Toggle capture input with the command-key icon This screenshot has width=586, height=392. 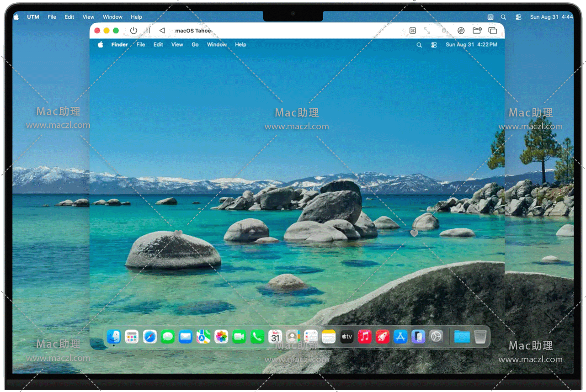coord(412,31)
